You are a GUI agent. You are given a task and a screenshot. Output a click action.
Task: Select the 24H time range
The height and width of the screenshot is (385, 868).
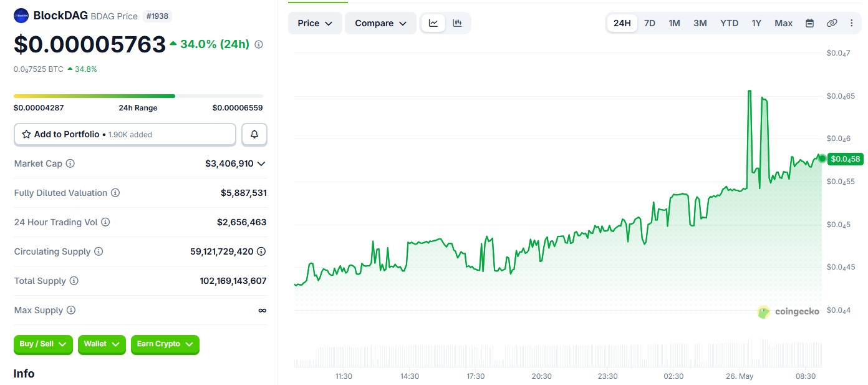point(622,23)
